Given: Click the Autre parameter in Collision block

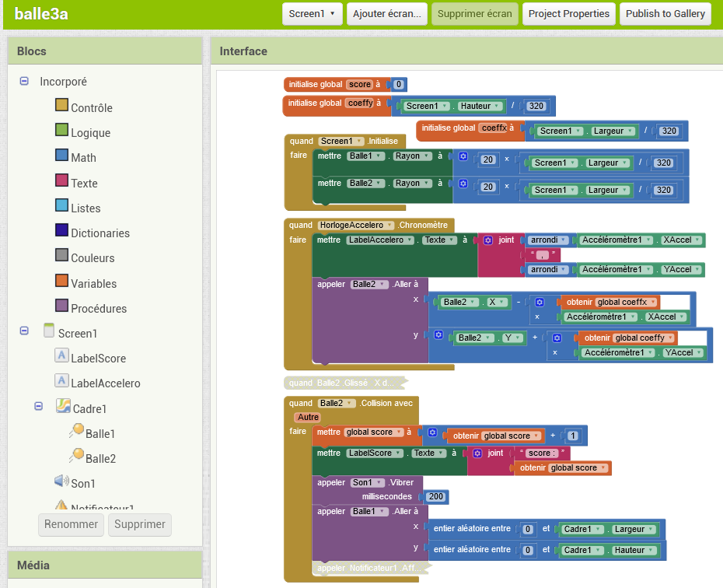Looking at the screenshot, I should point(308,417).
